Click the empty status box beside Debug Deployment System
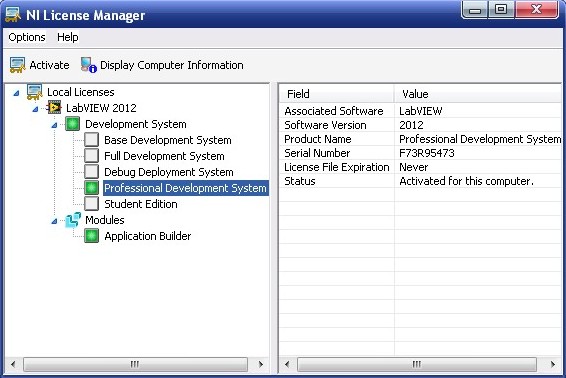This screenshot has height=378, width=566. click(92, 171)
